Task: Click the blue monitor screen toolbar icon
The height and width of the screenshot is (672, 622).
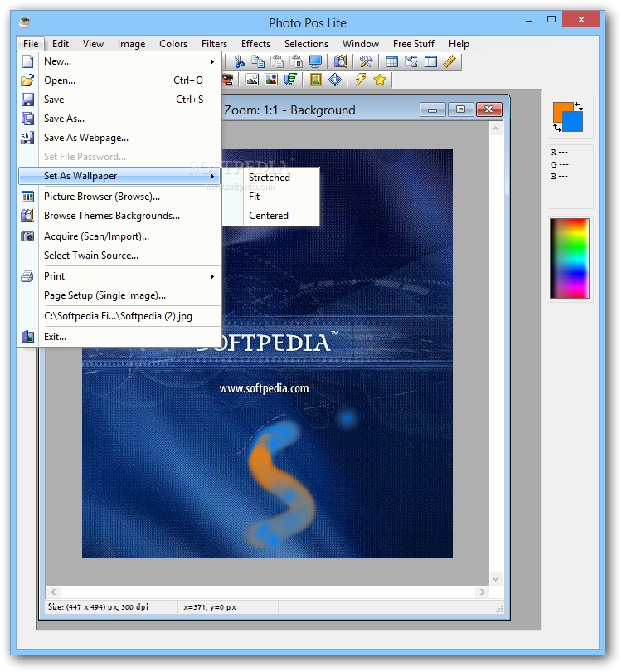Action: tap(315, 61)
